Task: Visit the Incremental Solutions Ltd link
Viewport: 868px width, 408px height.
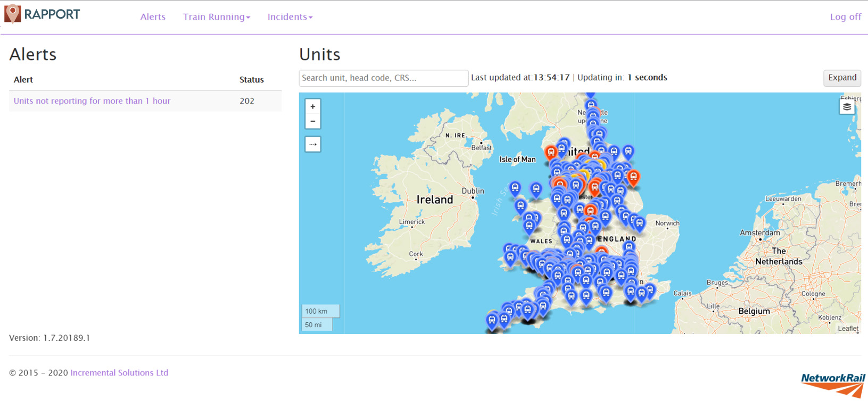Action: (x=119, y=373)
